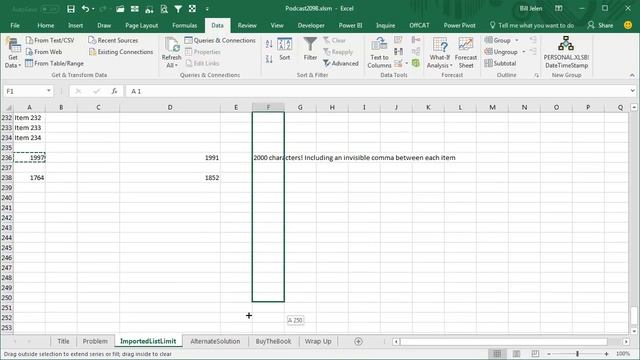Toggle the AutoSave switch

[49, 9]
